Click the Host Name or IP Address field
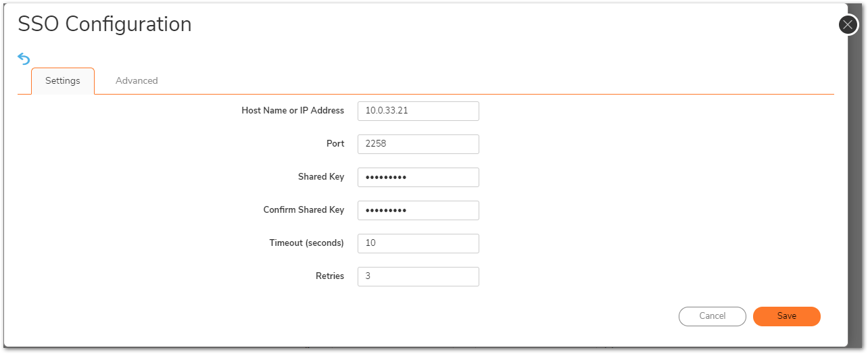This screenshot has height=354, width=868. [x=418, y=111]
